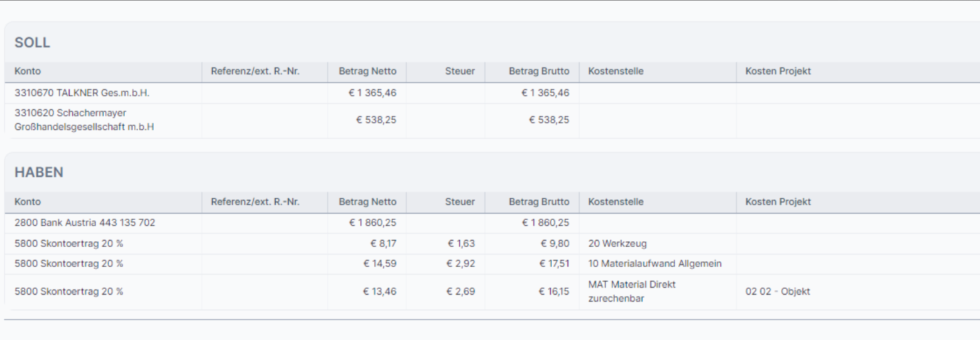Click the € 16,15 gross amount cell
The width and height of the screenshot is (980, 340).
(x=554, y=292)
